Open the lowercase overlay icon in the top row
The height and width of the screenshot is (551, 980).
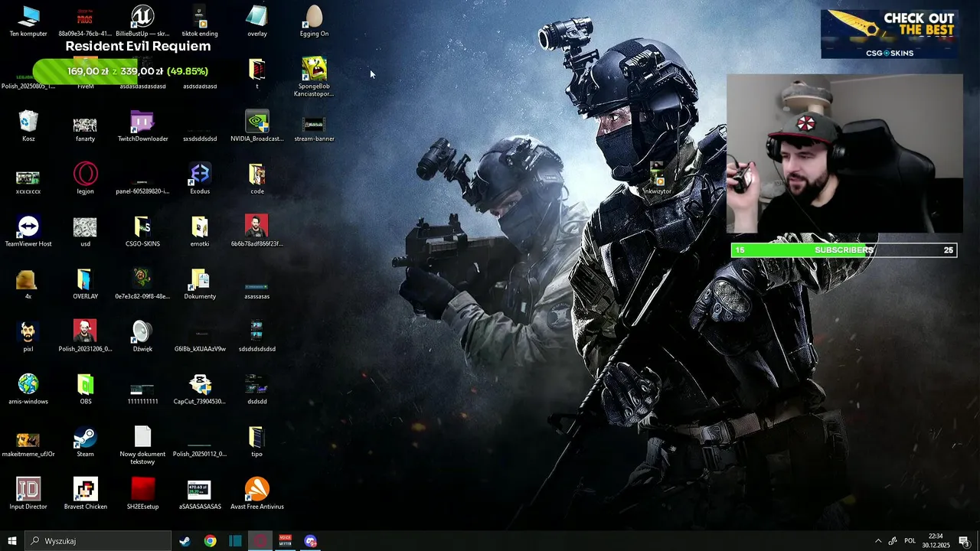point(257,21)
